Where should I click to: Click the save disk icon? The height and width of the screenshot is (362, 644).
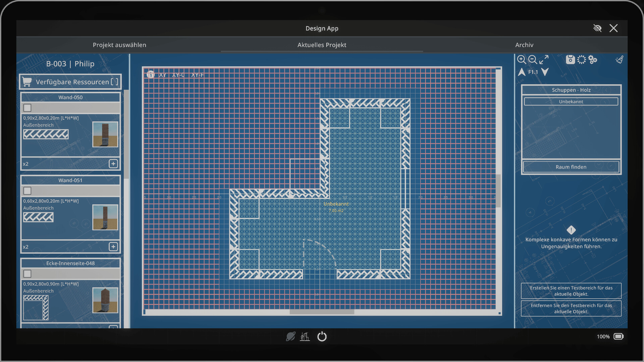pyautogui.click(x=570, y=60)
